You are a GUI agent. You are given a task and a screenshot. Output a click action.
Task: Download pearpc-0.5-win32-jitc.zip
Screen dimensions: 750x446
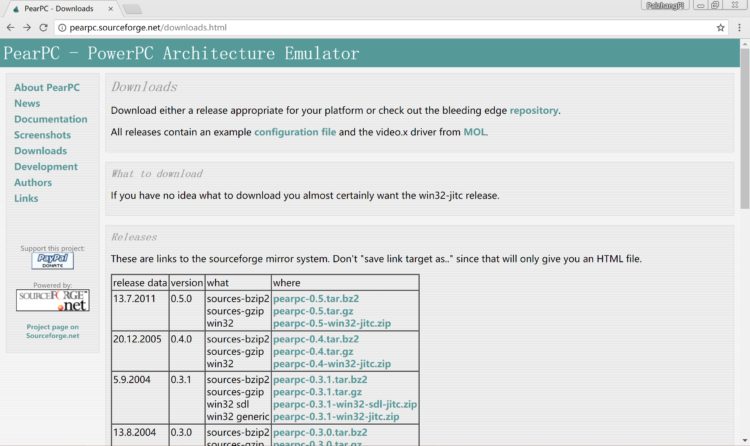pos(332,323)
